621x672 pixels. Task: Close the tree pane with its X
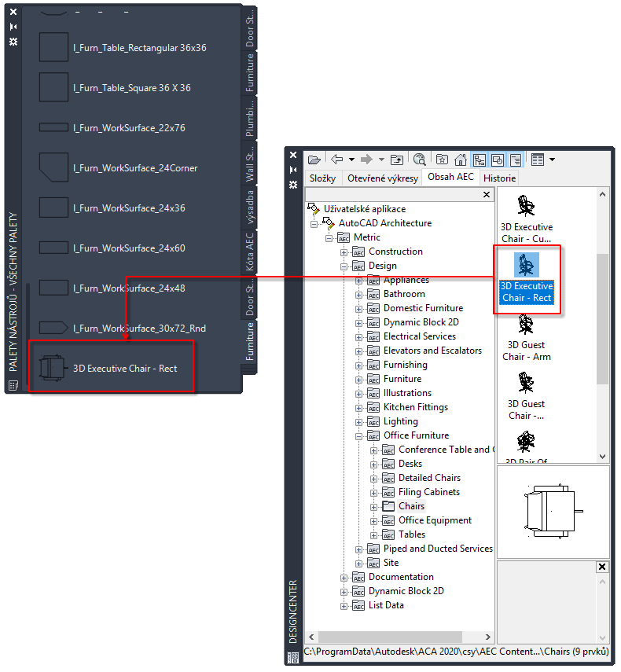[x=487, y=195]
